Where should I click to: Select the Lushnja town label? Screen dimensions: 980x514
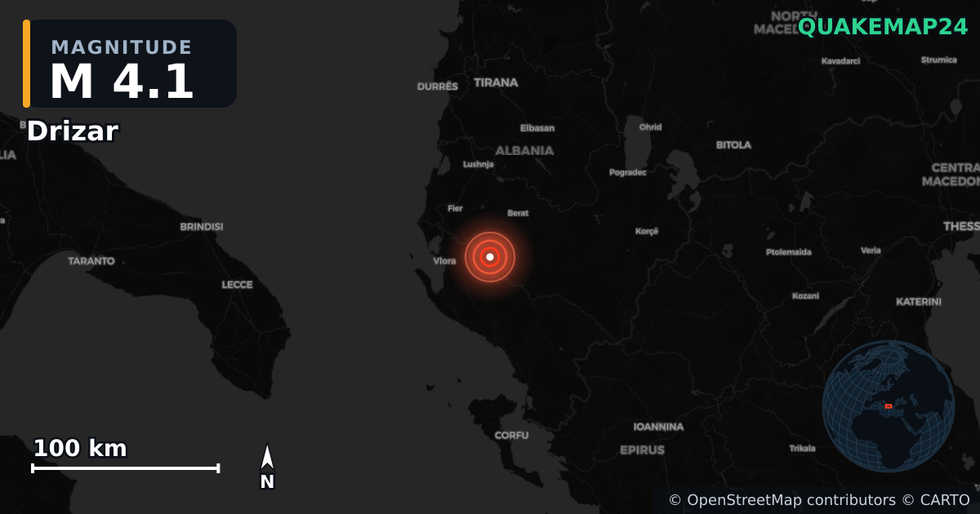coord(479,164)
